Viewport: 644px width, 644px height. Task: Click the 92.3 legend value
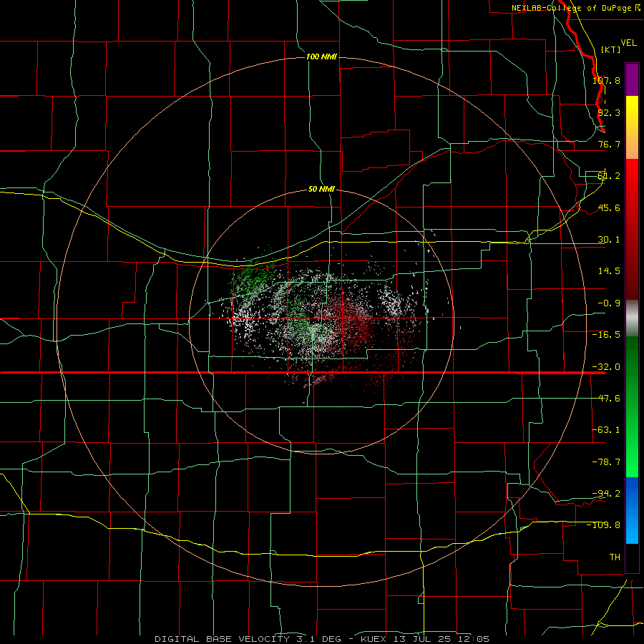[x=609, y=112]
